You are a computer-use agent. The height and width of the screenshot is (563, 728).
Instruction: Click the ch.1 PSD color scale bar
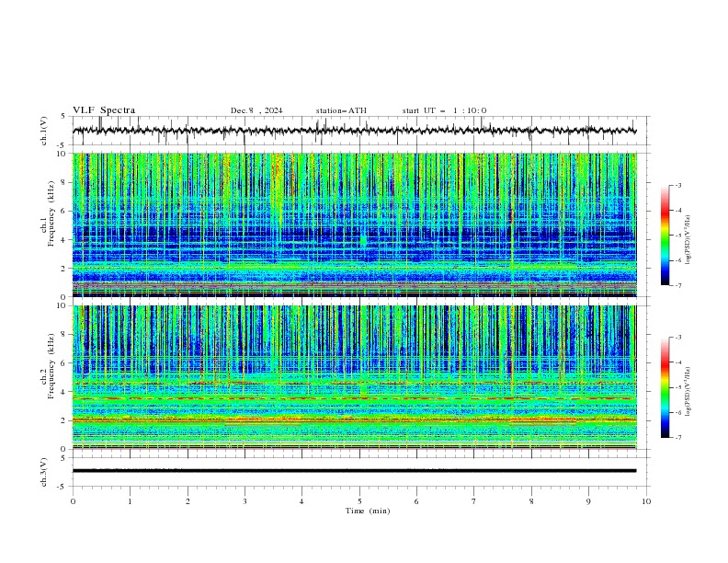665,236
